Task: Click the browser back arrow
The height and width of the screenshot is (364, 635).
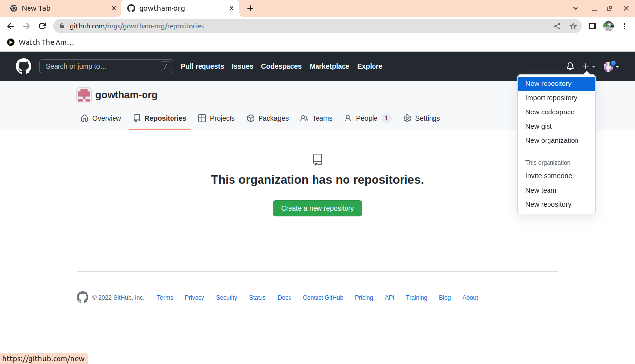Action: (11, 26)
